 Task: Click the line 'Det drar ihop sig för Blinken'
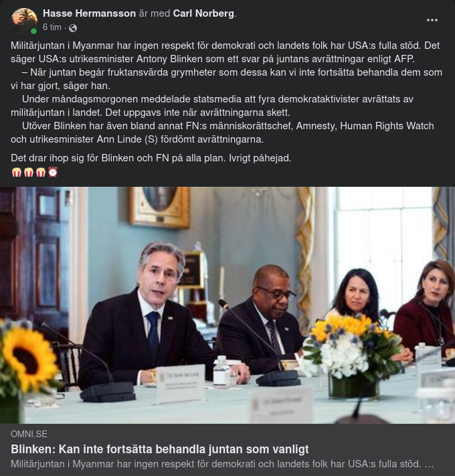tap(151, 158)
